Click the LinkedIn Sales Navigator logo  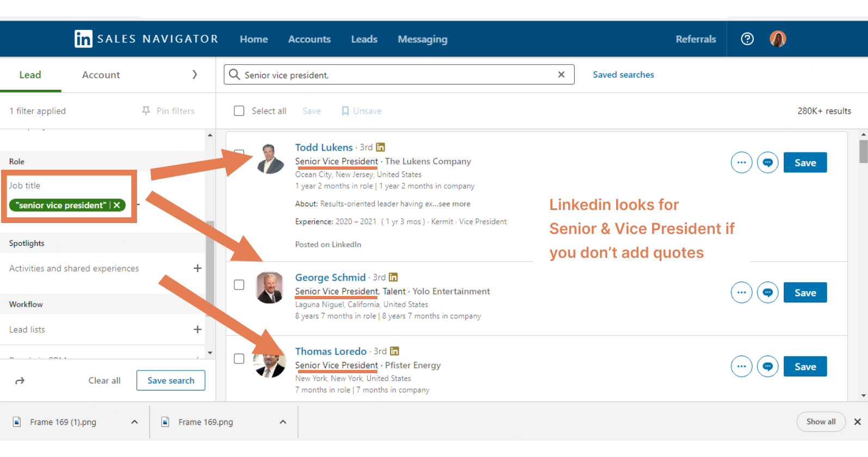click(x=146, y=39)
